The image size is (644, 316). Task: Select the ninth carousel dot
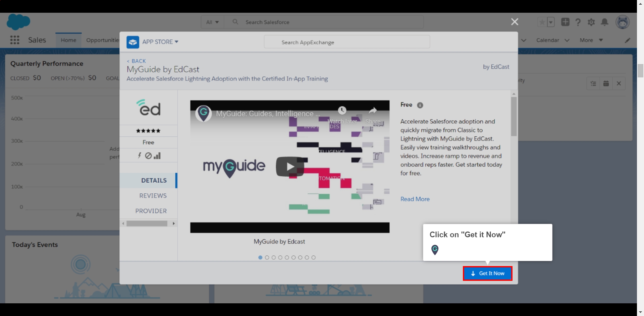pos(313,257)
